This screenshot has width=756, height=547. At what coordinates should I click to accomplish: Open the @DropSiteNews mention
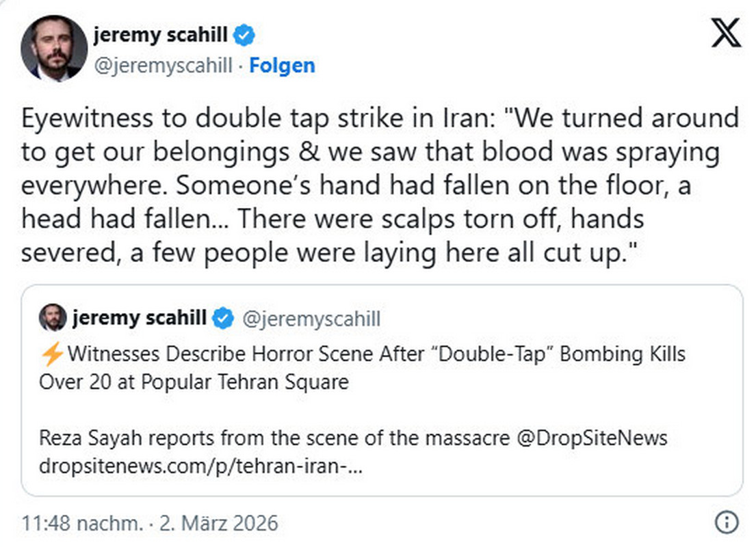click(594, 438)
